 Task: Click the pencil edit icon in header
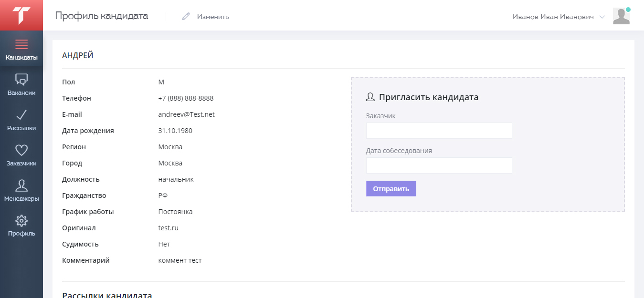(186, 17)
